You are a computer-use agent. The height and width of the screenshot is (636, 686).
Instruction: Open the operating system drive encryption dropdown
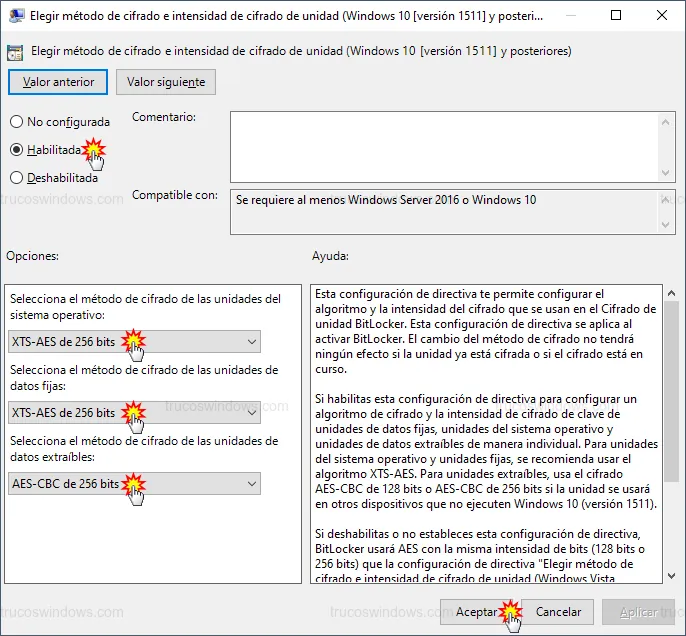coord(134,342)
